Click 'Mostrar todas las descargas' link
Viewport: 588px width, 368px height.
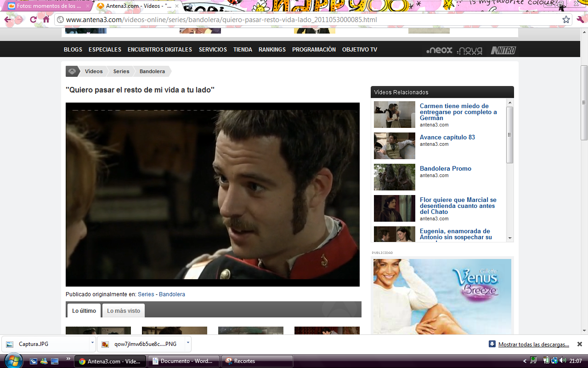coord(533,345)
